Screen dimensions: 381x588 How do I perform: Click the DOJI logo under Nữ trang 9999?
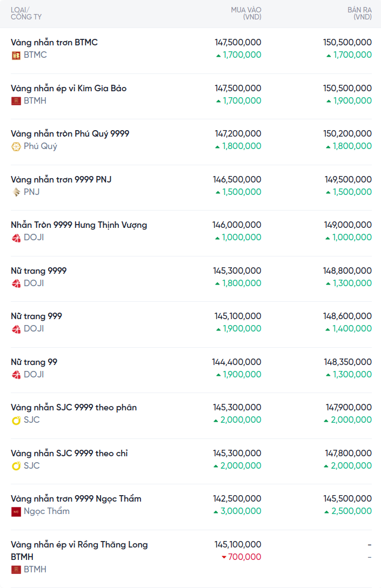click(x=16, y=283)
